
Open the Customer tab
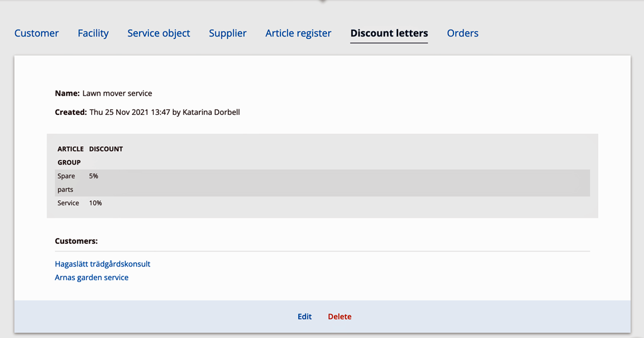point(36,33)
